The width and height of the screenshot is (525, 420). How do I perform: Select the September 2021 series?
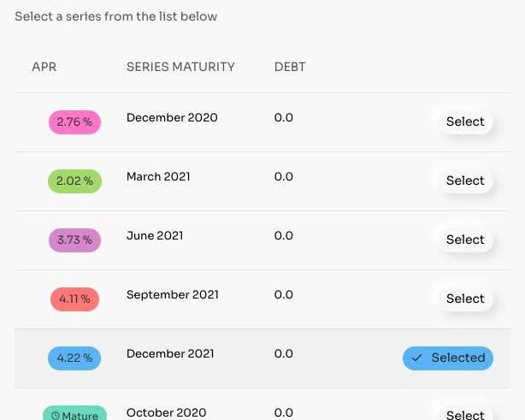[x=464, y=299]
